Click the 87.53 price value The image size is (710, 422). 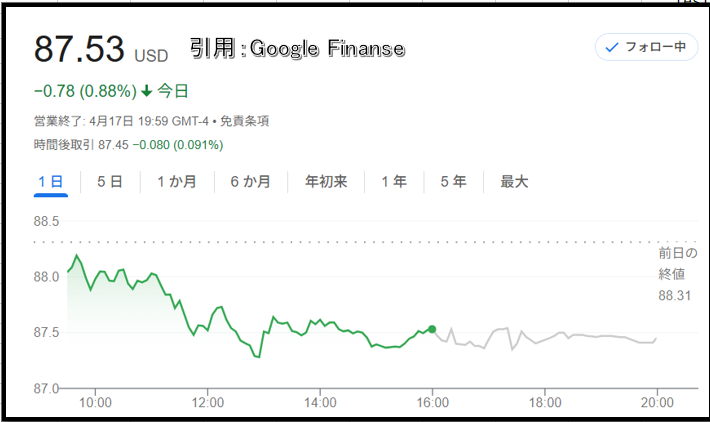coord(79,49)
